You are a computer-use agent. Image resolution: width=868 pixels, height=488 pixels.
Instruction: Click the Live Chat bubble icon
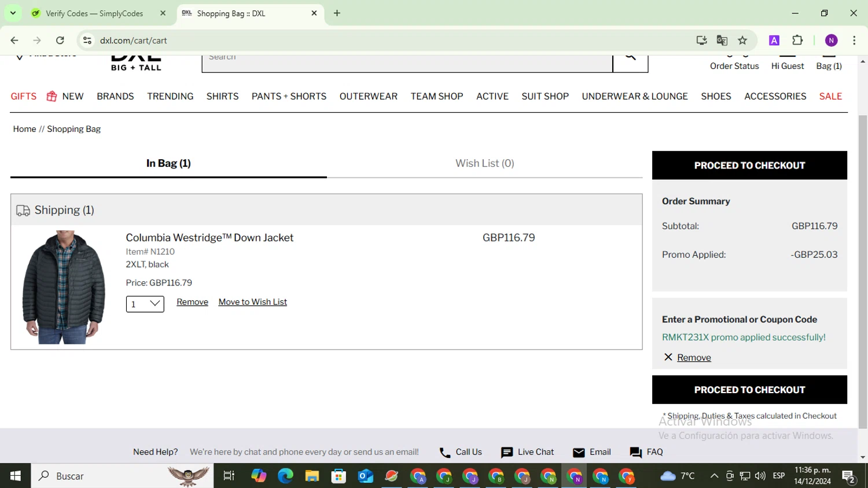pos(507,453)
